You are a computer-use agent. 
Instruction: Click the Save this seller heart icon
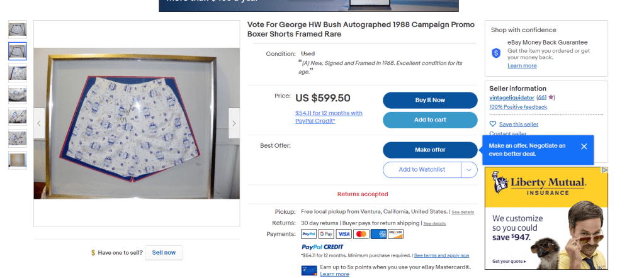pos(493,125)
